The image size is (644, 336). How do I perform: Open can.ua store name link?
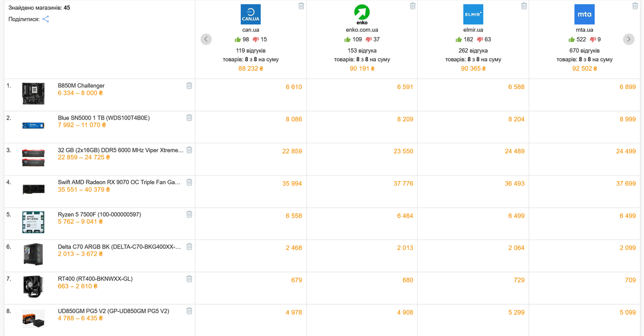tap(251, 30)
